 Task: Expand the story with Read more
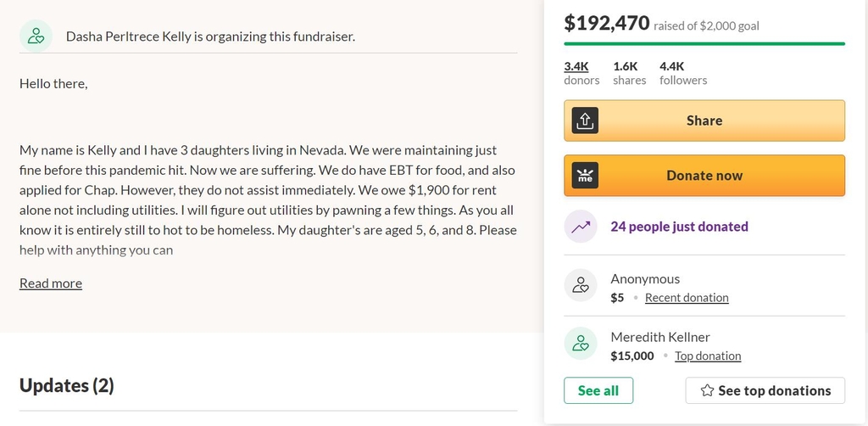51,283
